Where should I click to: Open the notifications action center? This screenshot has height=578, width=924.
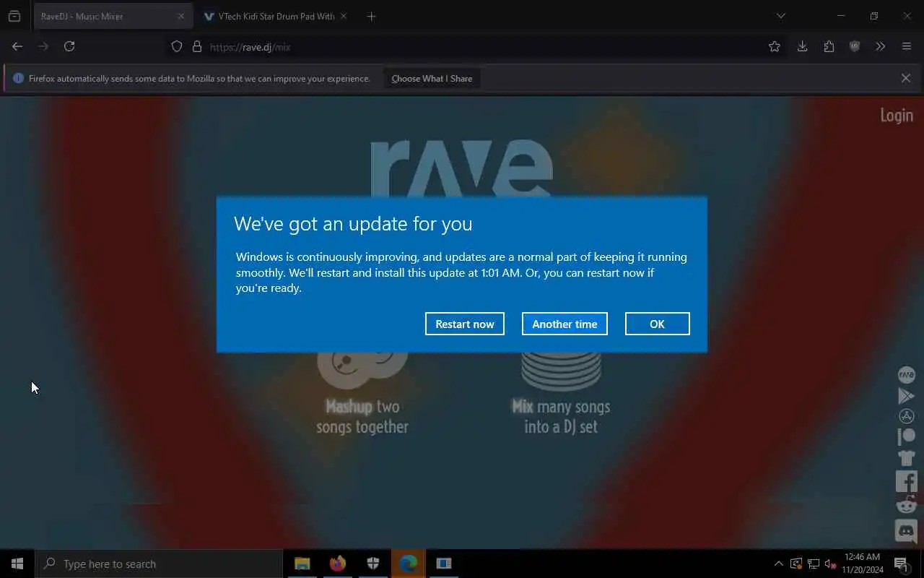coord(902,564)
